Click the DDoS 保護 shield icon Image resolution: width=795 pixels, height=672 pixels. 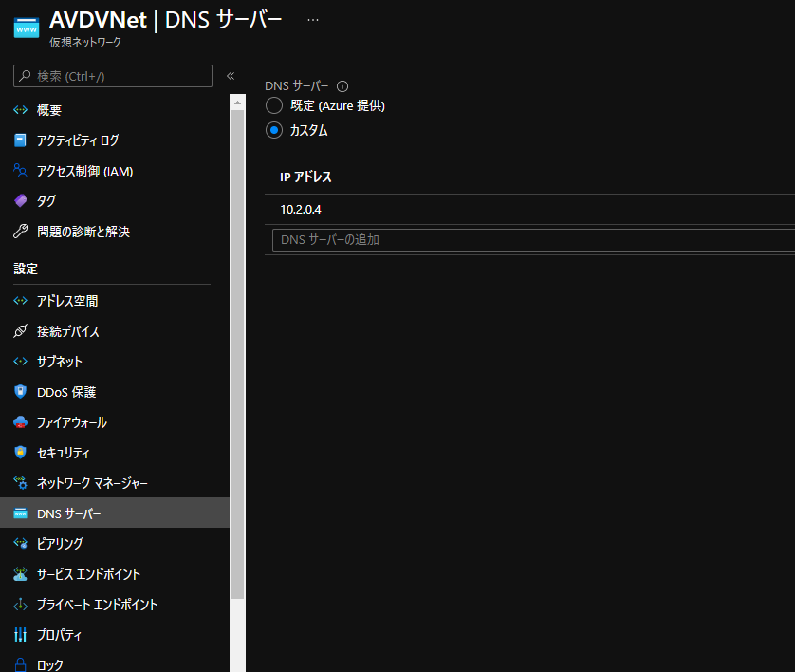point(20,392)
